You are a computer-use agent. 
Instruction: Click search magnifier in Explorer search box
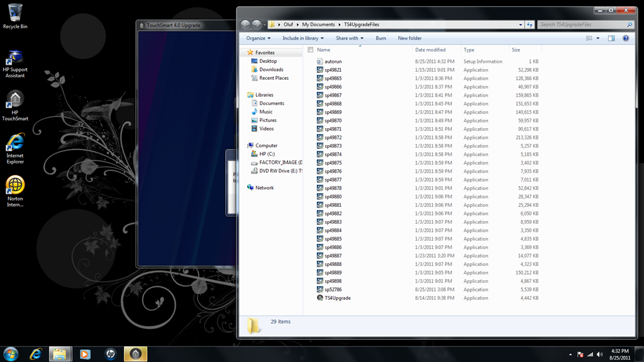[629, 25]
